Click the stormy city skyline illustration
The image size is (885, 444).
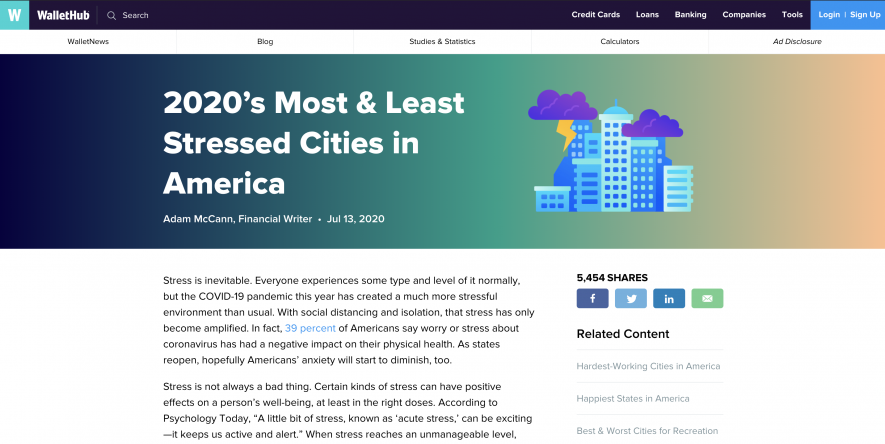611,151
